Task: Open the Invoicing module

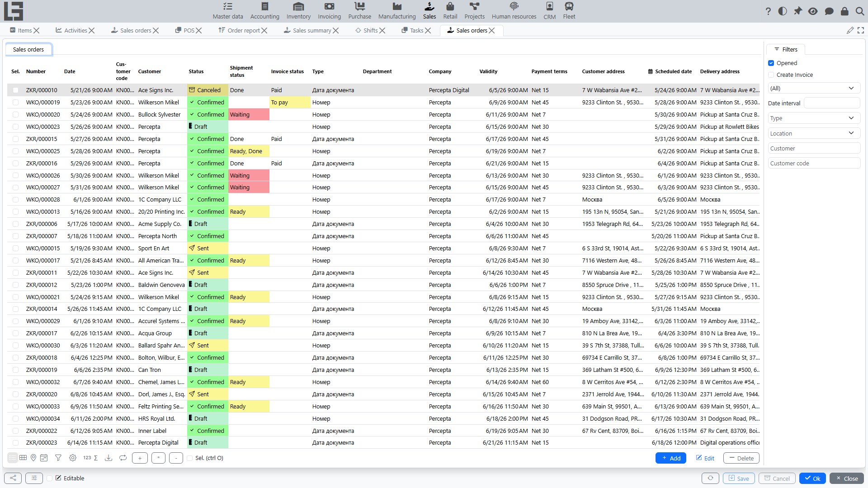Action: click(x=329, y=11)
